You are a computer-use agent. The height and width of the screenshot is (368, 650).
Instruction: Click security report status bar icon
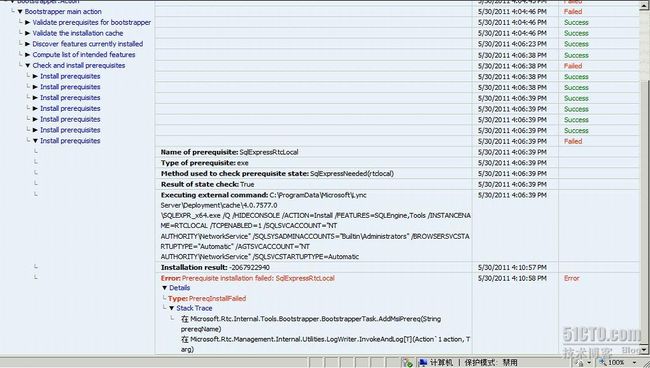407,363
